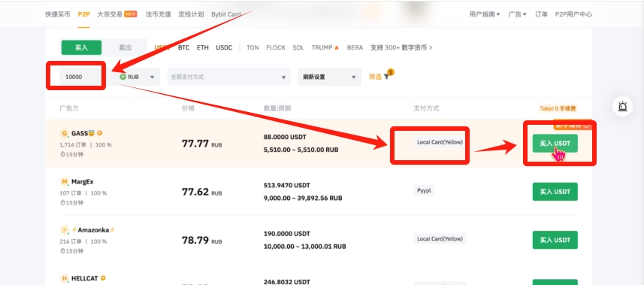The width and height of the screenshot is (644, 285).
Task: Open the filter funnel icon
Action: pyautogui.click(x=386, y=77)
